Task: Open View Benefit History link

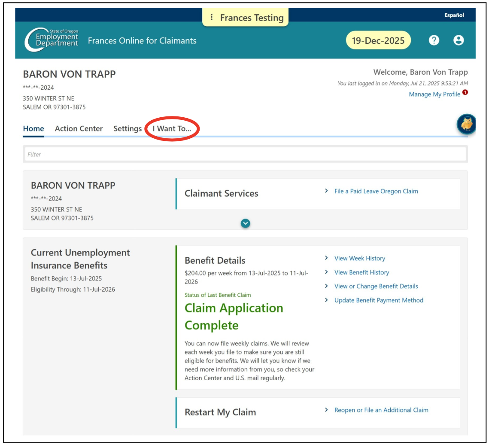Action: click(361, 272)
